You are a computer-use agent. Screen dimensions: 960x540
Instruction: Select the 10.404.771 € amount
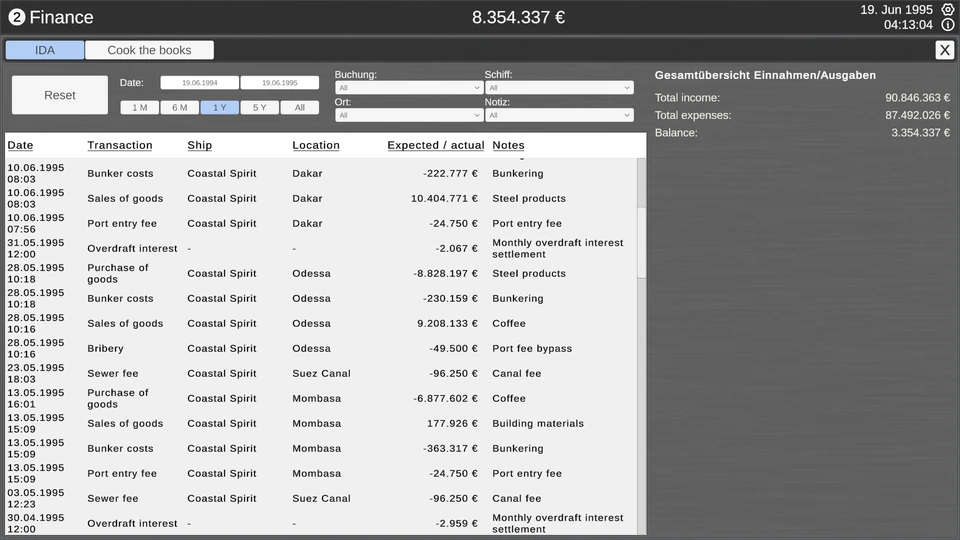click(444, 198)
